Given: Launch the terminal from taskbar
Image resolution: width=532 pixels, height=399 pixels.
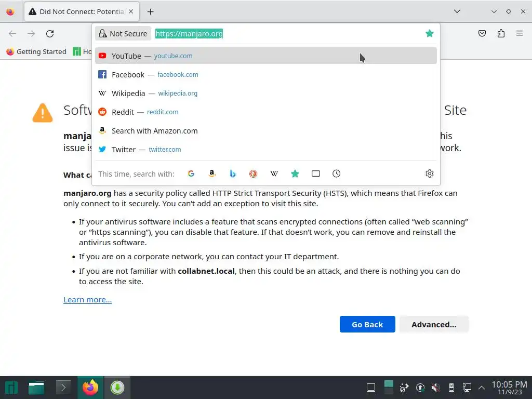Looking at the screenshot, I should [x=63, y=388].
